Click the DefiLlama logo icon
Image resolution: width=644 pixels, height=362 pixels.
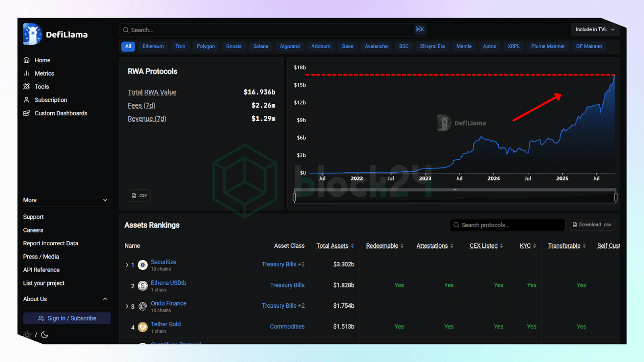32,34
